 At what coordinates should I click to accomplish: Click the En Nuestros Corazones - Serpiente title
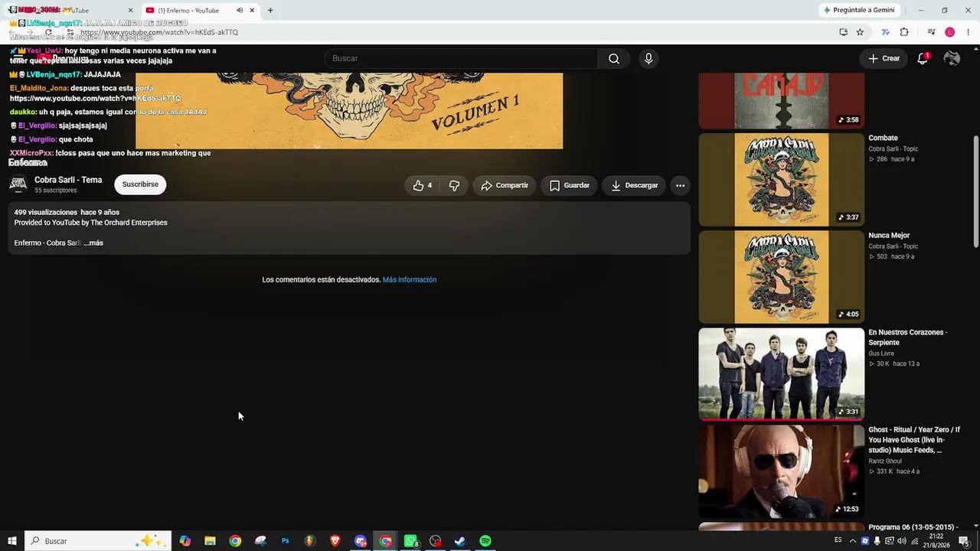coord(908,337)
